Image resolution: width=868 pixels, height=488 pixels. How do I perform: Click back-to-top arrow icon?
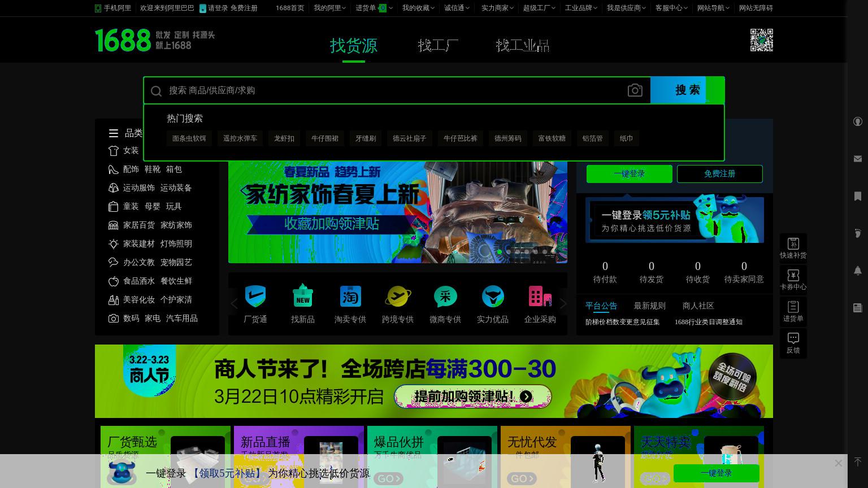pyautogui.click(x=857, y=461)
